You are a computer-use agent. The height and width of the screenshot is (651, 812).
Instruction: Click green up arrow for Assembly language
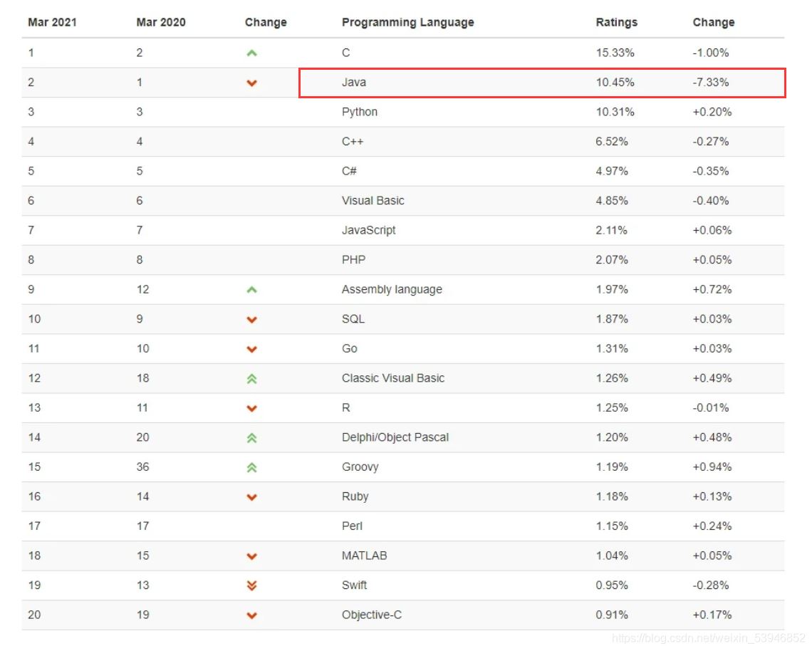coord(251,290)
